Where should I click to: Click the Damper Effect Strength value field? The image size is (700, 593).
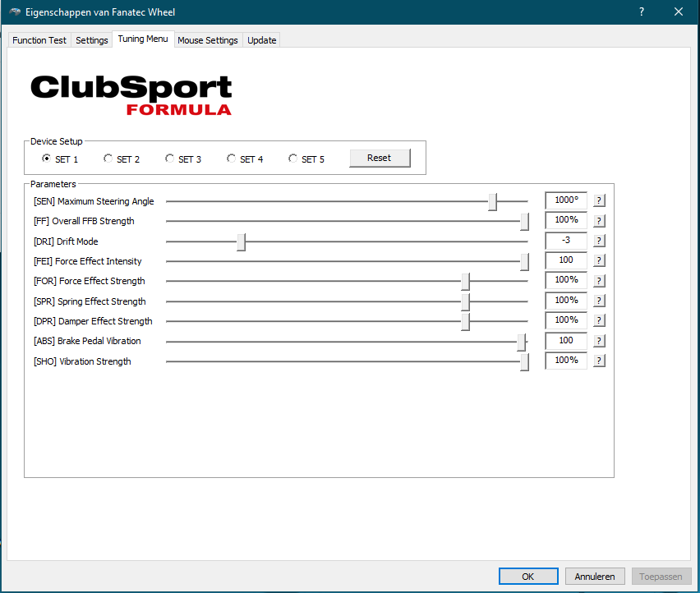tap(566, 320)
